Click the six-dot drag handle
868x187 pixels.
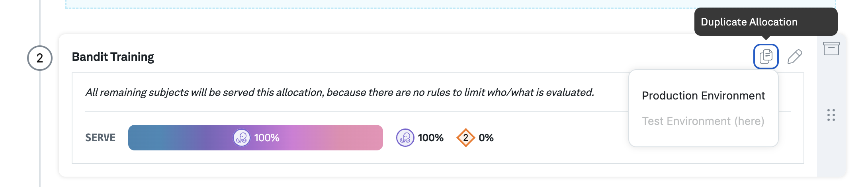831,115
